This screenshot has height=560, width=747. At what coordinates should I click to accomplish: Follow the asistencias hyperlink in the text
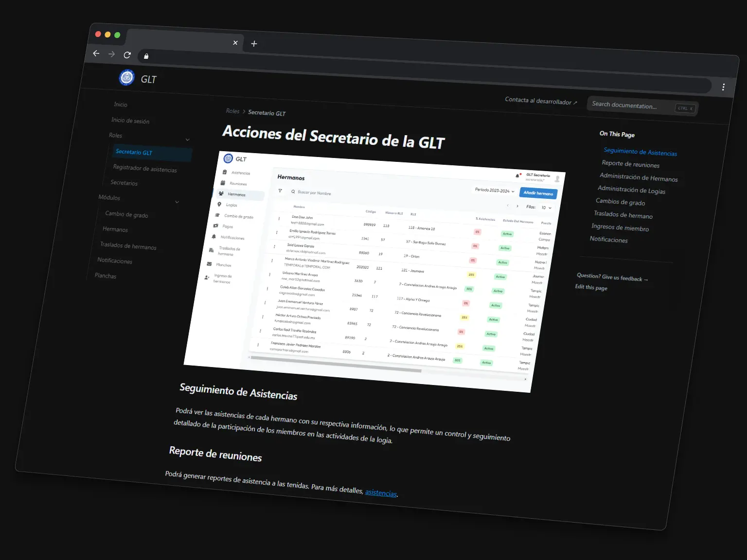[x=381, y=492]
